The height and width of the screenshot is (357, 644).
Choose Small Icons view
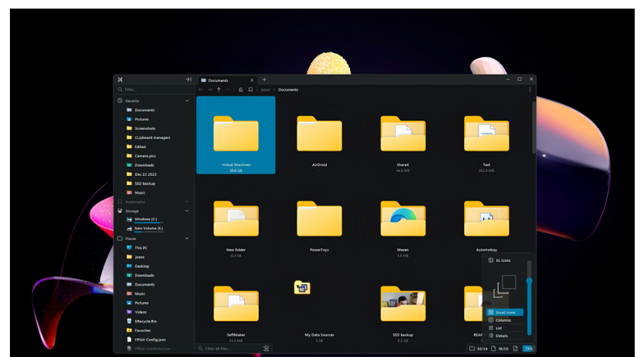(505, 312)
